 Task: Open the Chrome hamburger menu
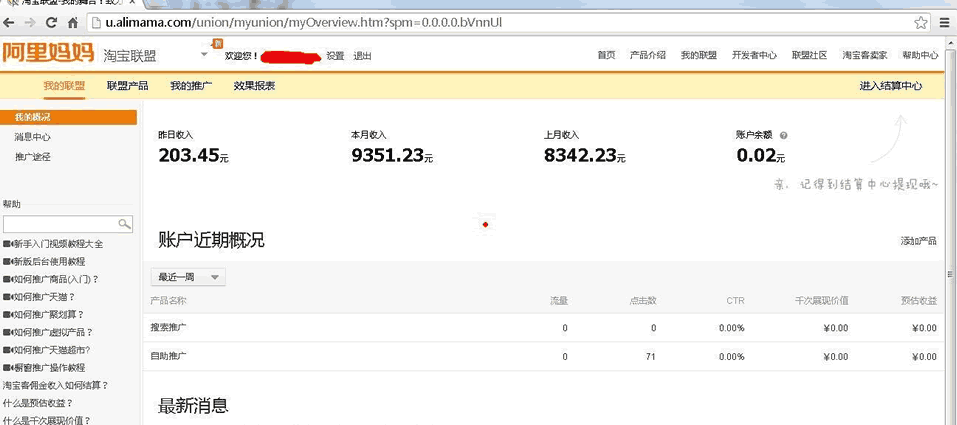click(x=944, y=23)
